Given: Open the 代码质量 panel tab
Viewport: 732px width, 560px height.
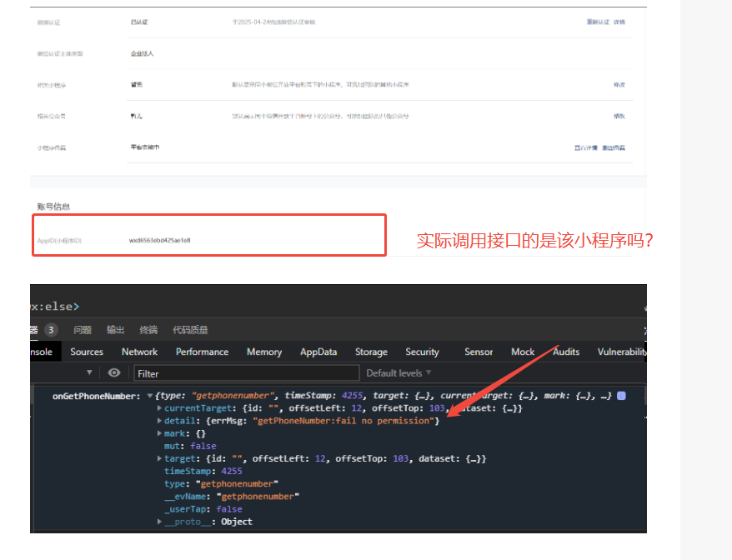Looking at the screenshot, I should point(190,330).
